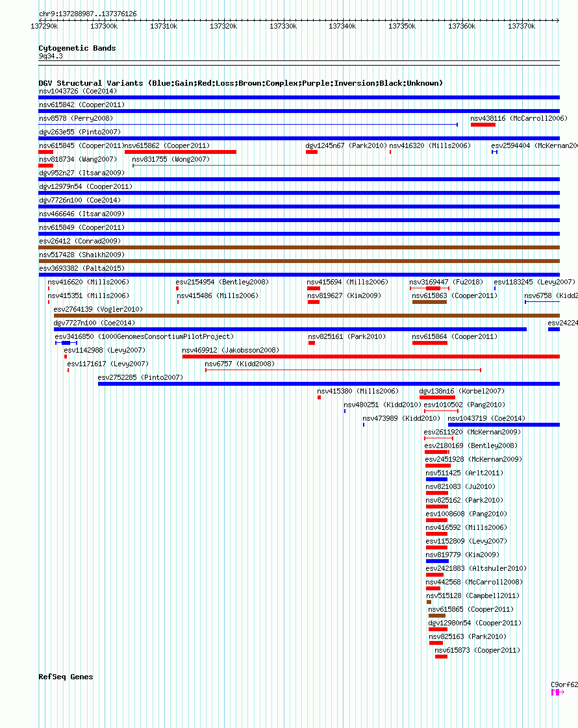578x728 pixels.
Task: Click the RefSeq Genes track title
Action: [66, 677]
